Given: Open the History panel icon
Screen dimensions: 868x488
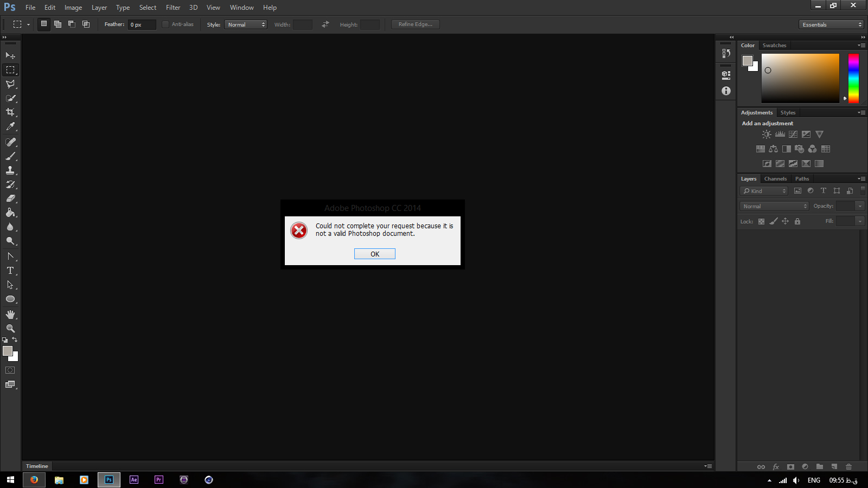Looking at the screenshot, I should (x=726, y=53).
